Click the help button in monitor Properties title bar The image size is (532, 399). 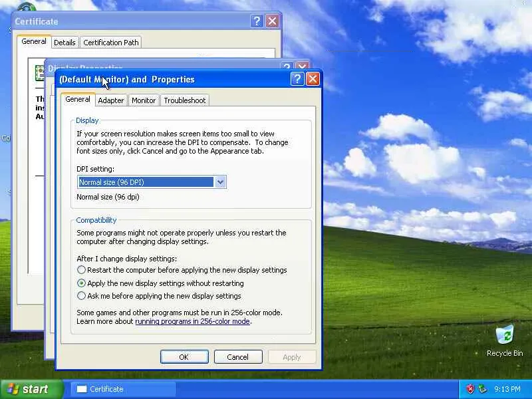pos(297,79)
